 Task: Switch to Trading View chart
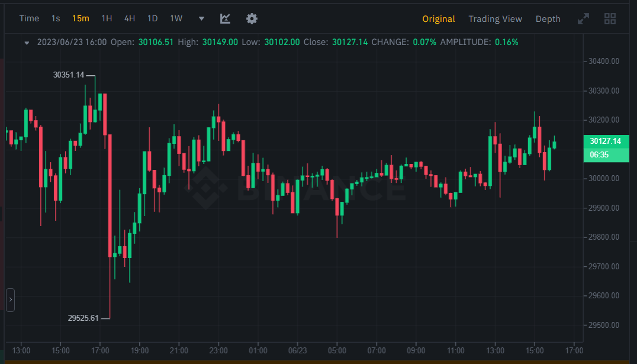496,19
